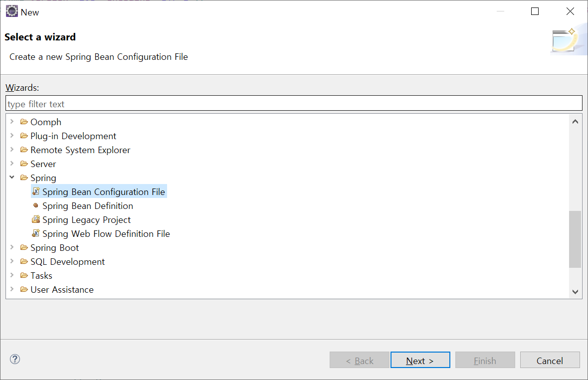The image size is (588, 380).
Task: Click the Cancel button
Action: pos(550,360)
